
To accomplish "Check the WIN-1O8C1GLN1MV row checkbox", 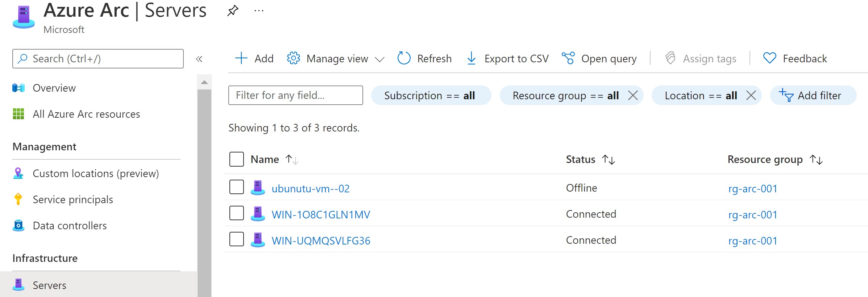I will point(236,213).
